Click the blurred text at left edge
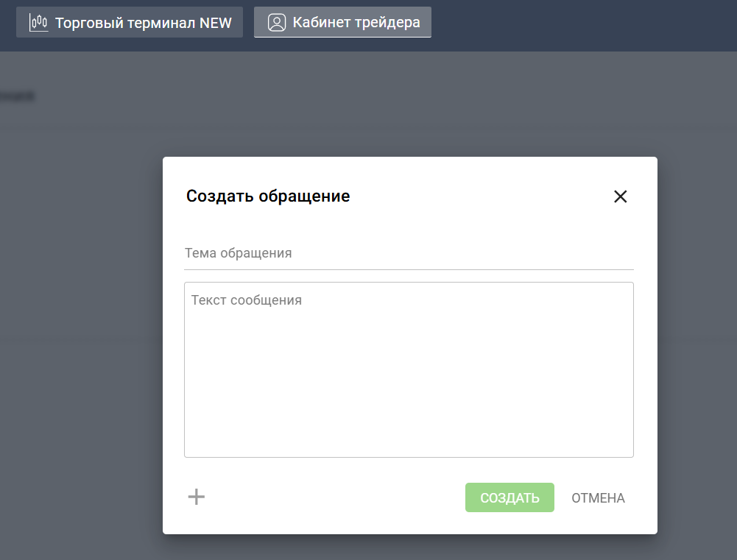 16,96
